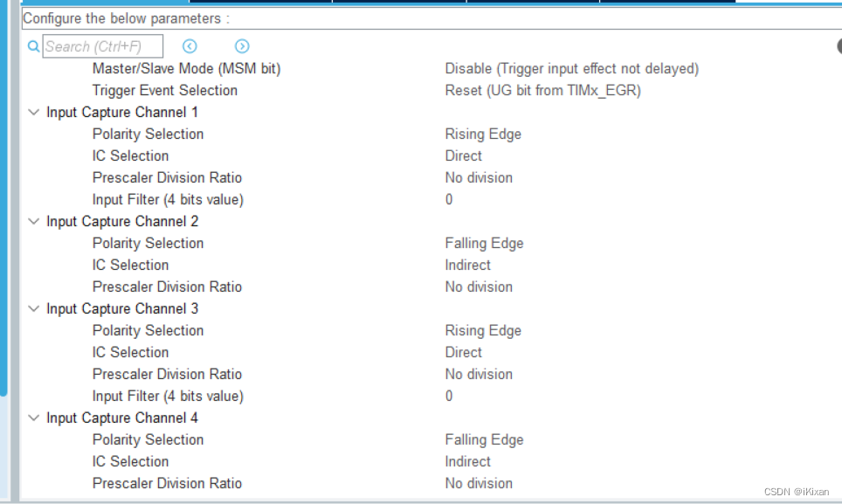Edit Channel 1 Input Filter value
Image resolution: width=842 pixels, height=504 pixels.
[449, 199]
